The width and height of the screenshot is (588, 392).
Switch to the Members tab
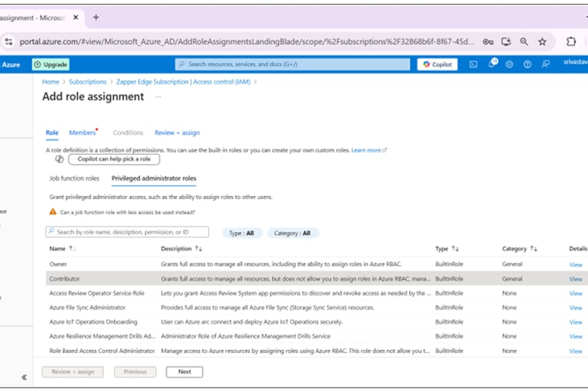(83, 132)
